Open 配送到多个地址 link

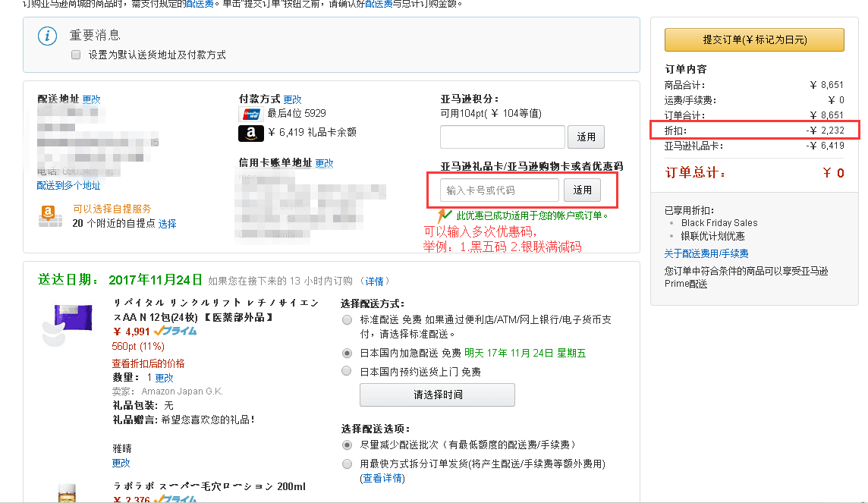(68, 185)
